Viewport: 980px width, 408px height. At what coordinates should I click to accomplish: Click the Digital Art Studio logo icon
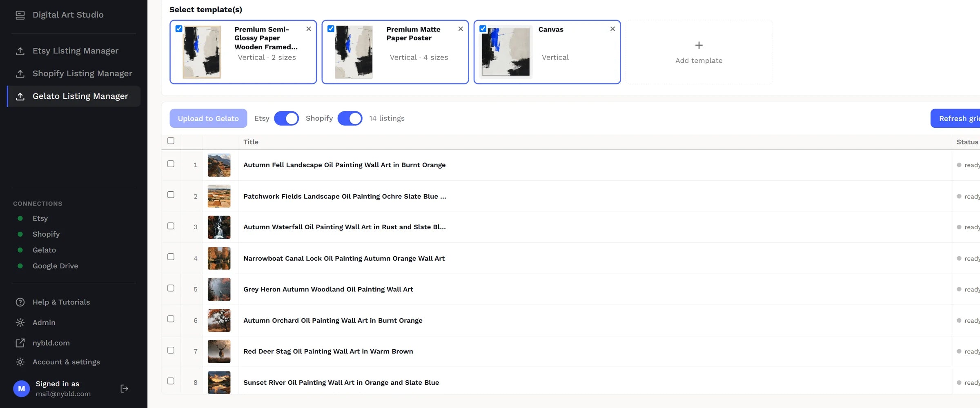click(x=20, y=15)
